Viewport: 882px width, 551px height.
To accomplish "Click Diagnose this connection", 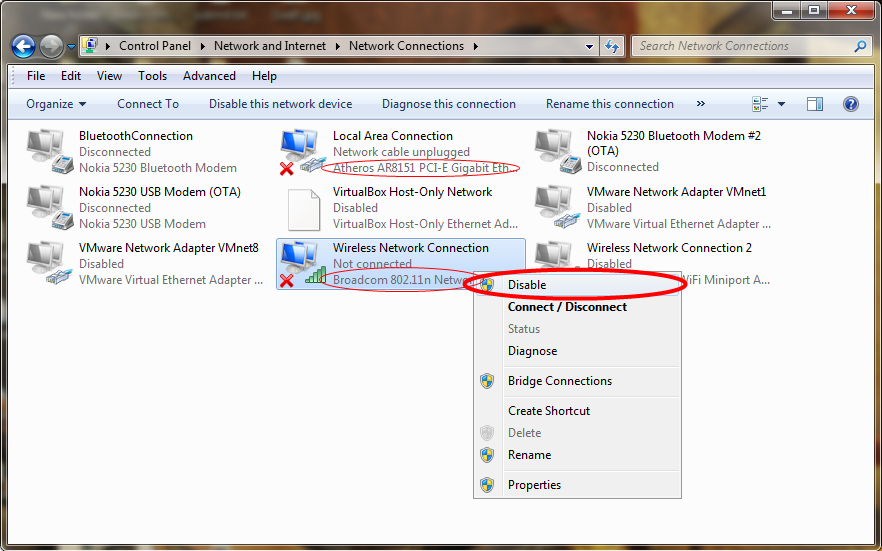I will click(x=449, y=104).
